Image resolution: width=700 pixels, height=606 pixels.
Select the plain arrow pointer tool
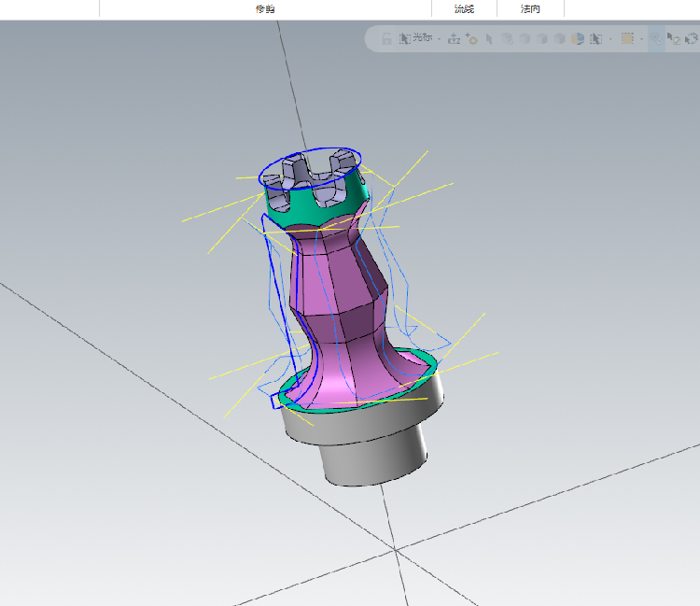tap(489, 39)
